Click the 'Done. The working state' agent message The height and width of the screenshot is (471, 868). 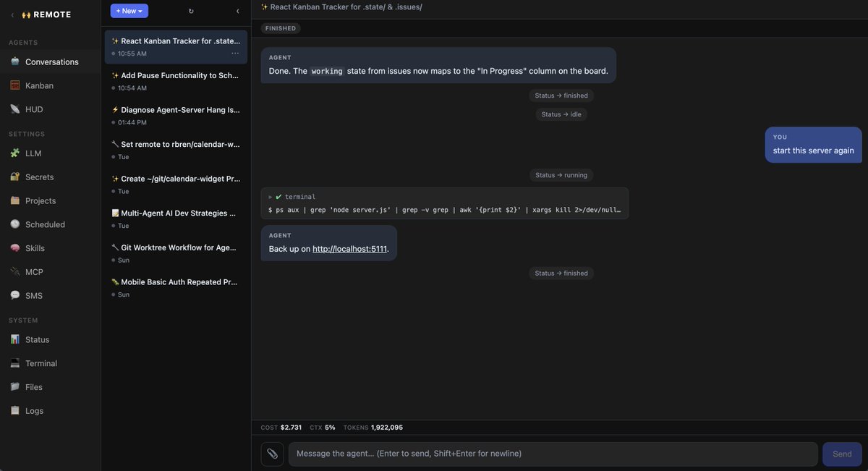point(438,65)
